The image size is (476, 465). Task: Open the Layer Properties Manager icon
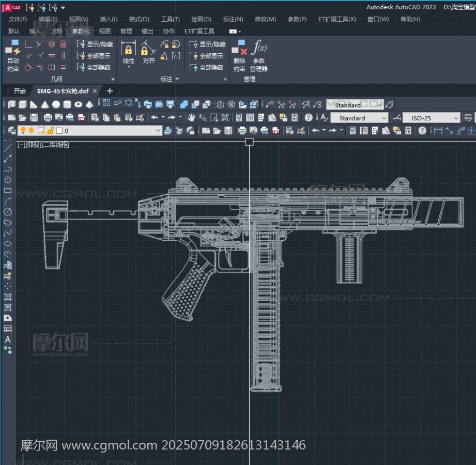pyautogui.click(x=11, y=131)
